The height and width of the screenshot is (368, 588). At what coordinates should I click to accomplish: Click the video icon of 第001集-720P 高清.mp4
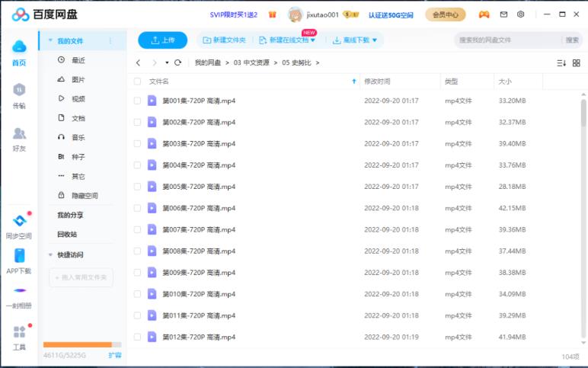[x=152, y=101]
